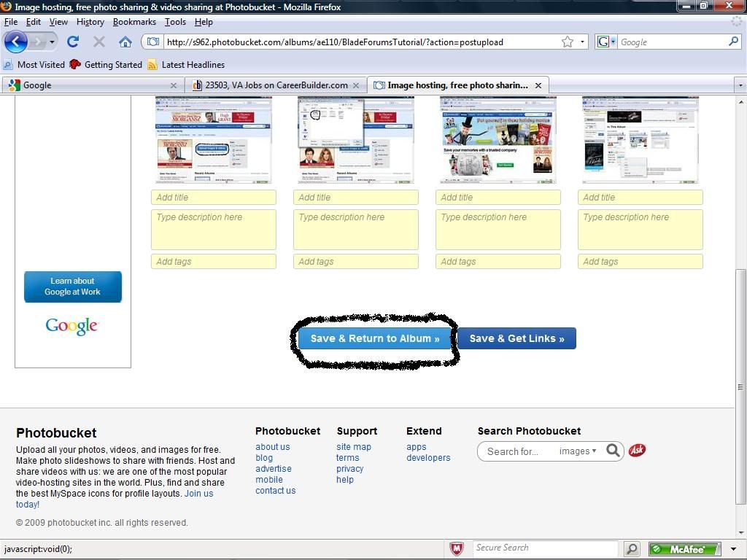
Task: Go to the Home page icon
Action: [125, 42]
